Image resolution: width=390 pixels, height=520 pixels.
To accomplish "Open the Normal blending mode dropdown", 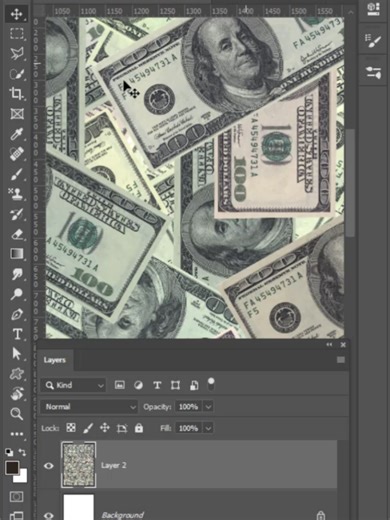I will coord(89,407).
